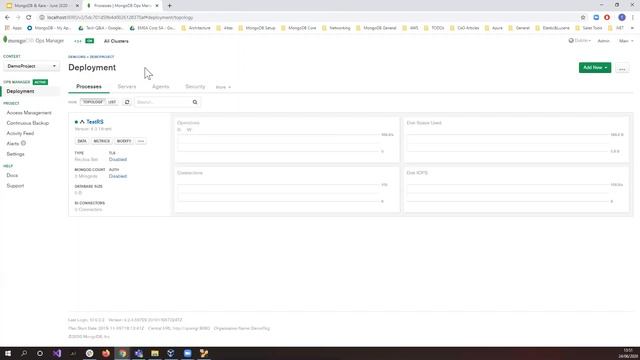640x360 pixels.
Task: Click the search magnifier icon
Action: click(x=195, y=102)
